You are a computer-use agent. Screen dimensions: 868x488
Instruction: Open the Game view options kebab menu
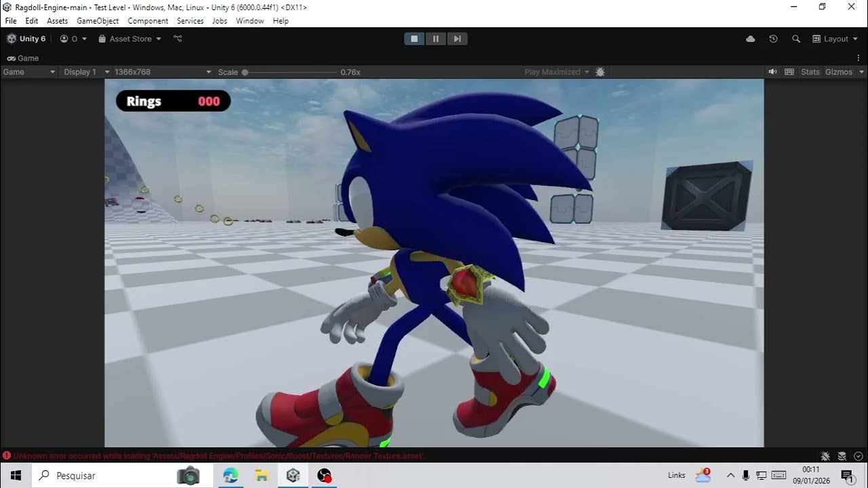point(859,58)
